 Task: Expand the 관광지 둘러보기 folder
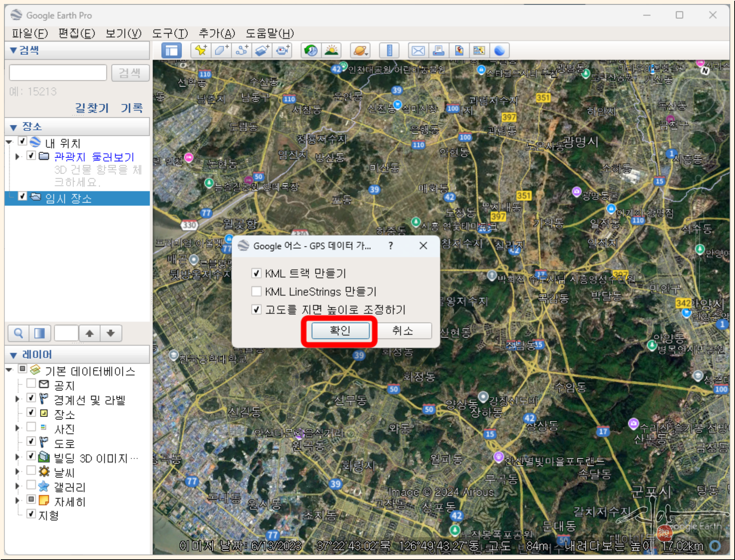(x=17, y=157)
